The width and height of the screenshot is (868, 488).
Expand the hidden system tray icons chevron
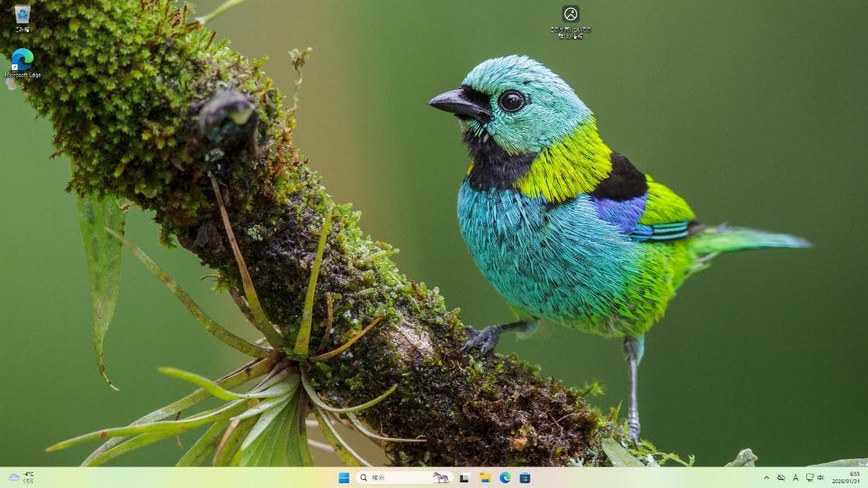766,478
